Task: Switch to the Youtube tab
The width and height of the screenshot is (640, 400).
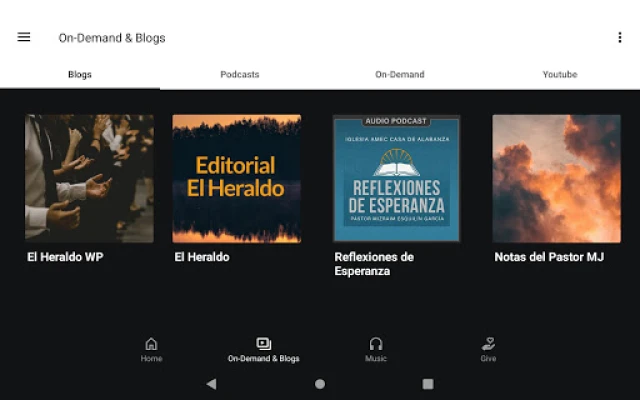Action: pyautogui.click(x=559, y=74)
